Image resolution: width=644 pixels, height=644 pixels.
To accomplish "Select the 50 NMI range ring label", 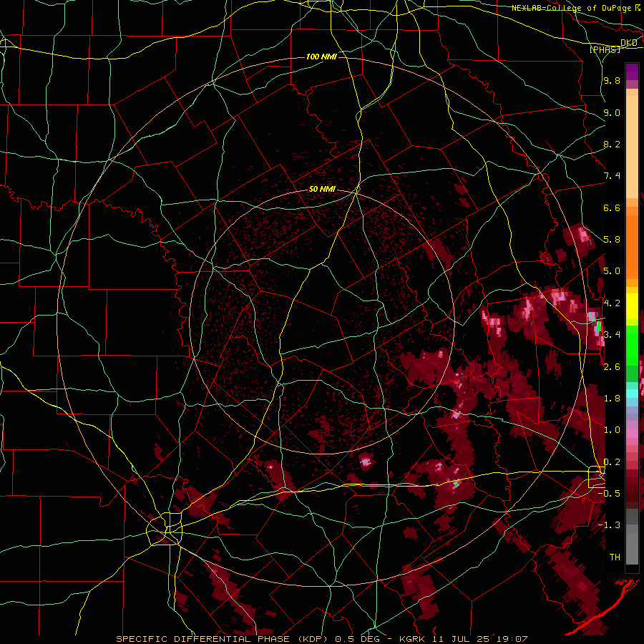I will tap(322, 190).
